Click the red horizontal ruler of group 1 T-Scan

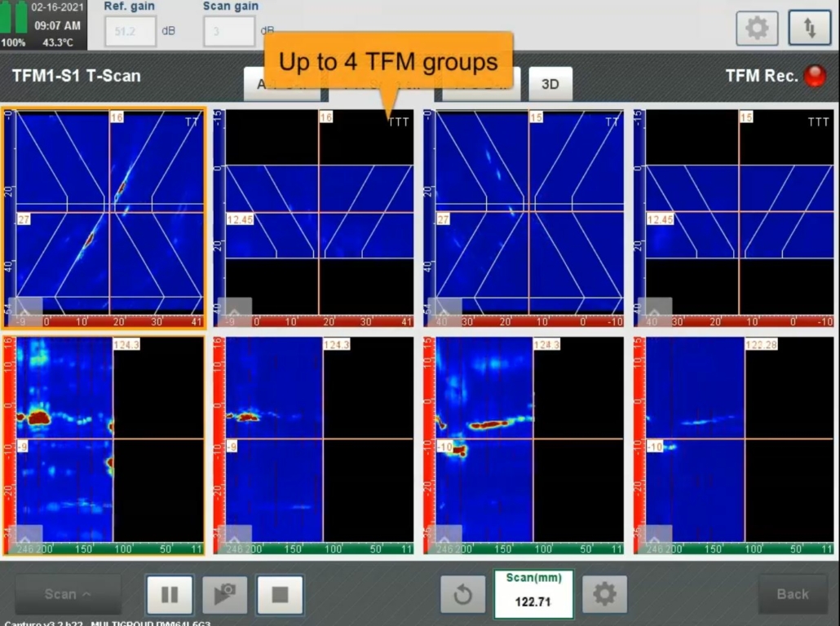pyautogui.click(x=109, y=321)
